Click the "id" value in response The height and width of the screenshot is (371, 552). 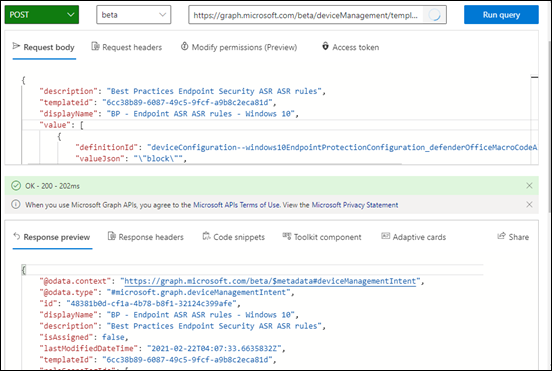point(151,303)
